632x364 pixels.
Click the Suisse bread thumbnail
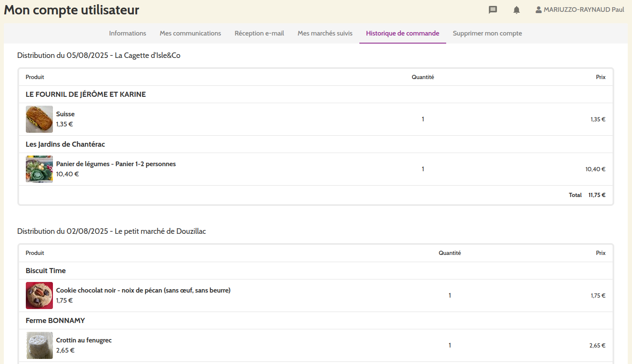pyautogui.click(x=39, y=119)
